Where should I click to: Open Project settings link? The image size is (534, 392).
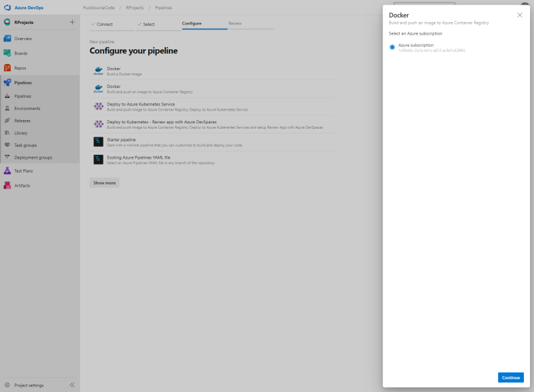29,385
